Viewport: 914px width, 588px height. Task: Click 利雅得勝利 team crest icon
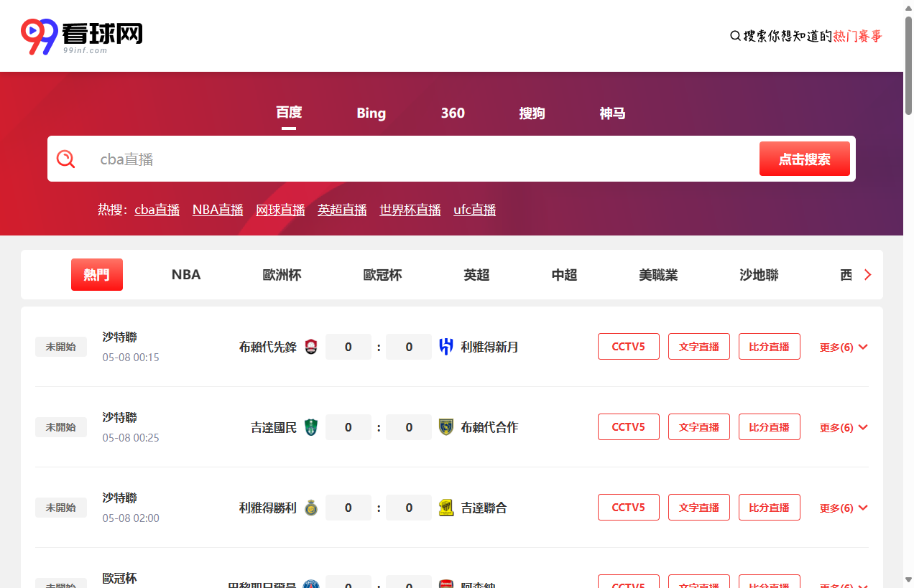(311, 508)
